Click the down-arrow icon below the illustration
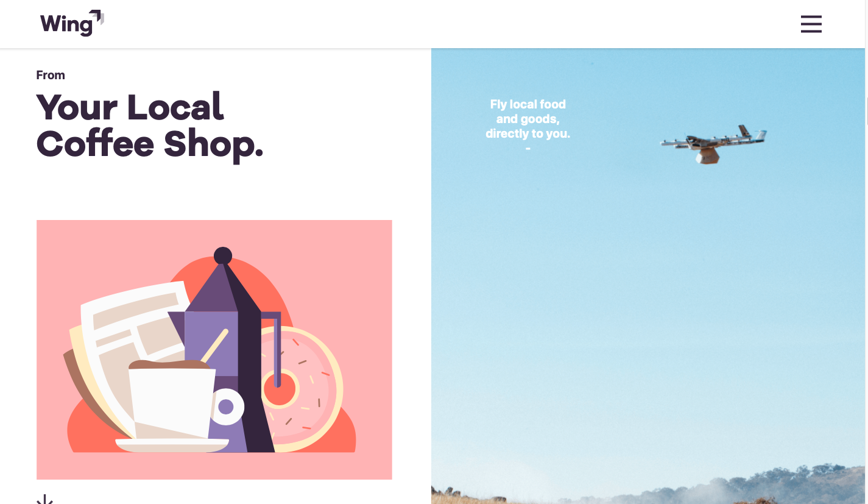 click(44, 500)
